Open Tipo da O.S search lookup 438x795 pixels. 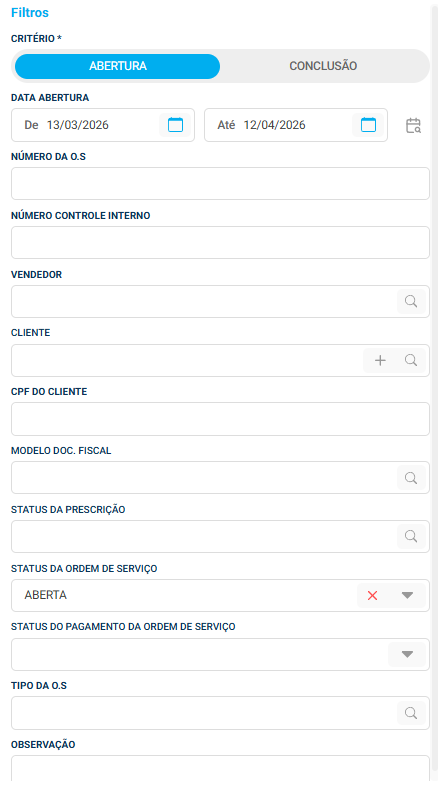coord(411,713)
